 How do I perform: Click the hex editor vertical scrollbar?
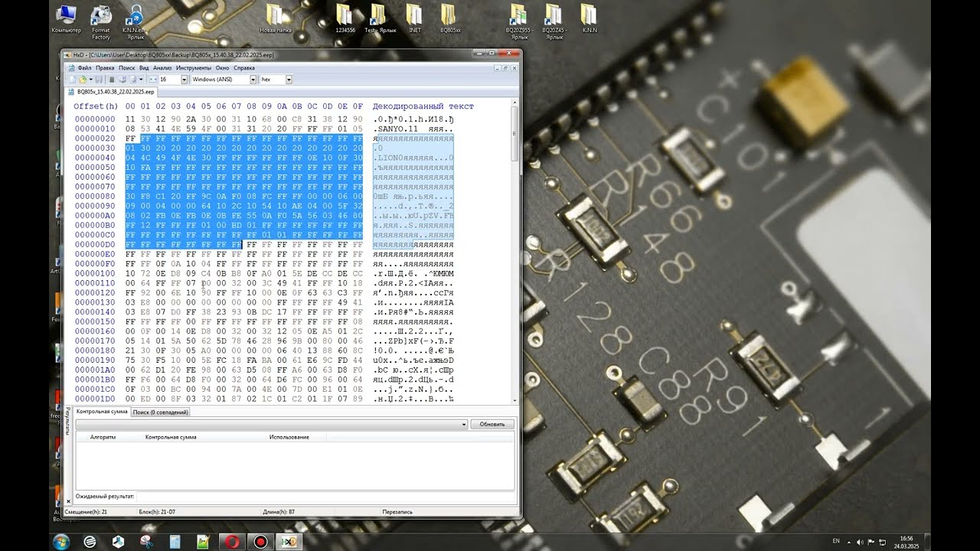(514, 253)
